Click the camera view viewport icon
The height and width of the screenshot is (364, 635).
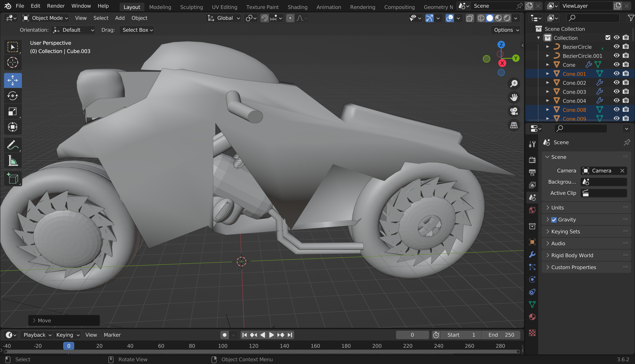point(514,111)
